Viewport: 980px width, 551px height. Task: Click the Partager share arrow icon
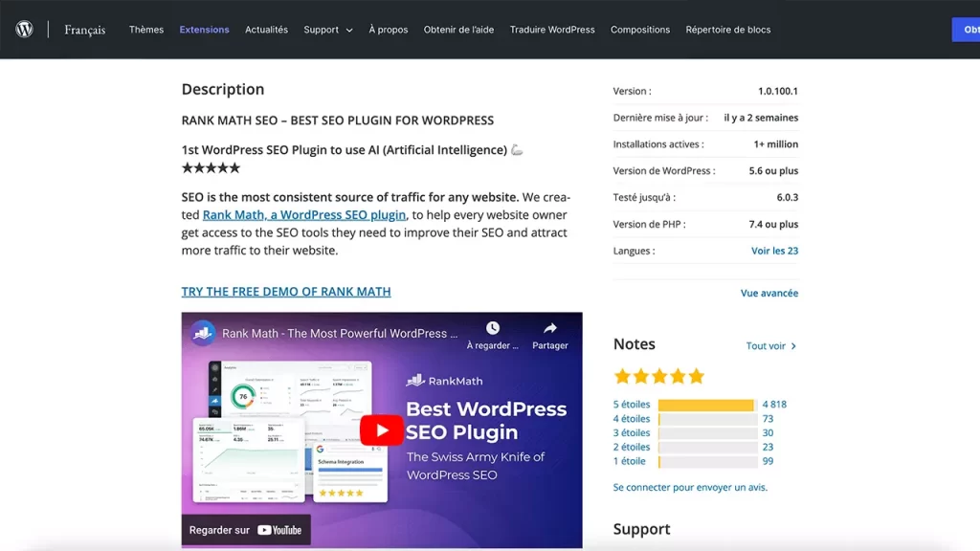pos(550,328)
